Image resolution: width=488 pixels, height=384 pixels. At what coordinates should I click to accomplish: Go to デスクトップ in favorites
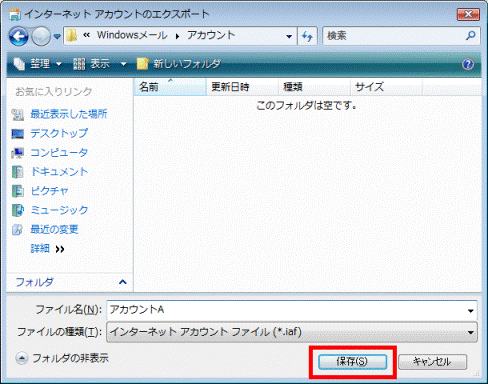59,133
